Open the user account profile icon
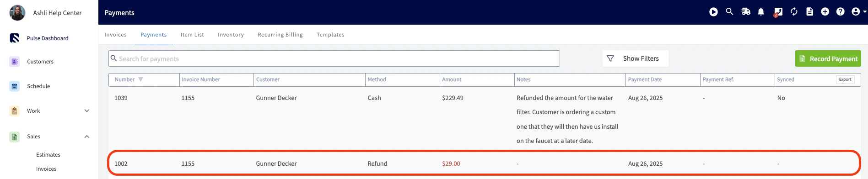The width and height of the screenshot is (868, 179). [x=855, y=12]
